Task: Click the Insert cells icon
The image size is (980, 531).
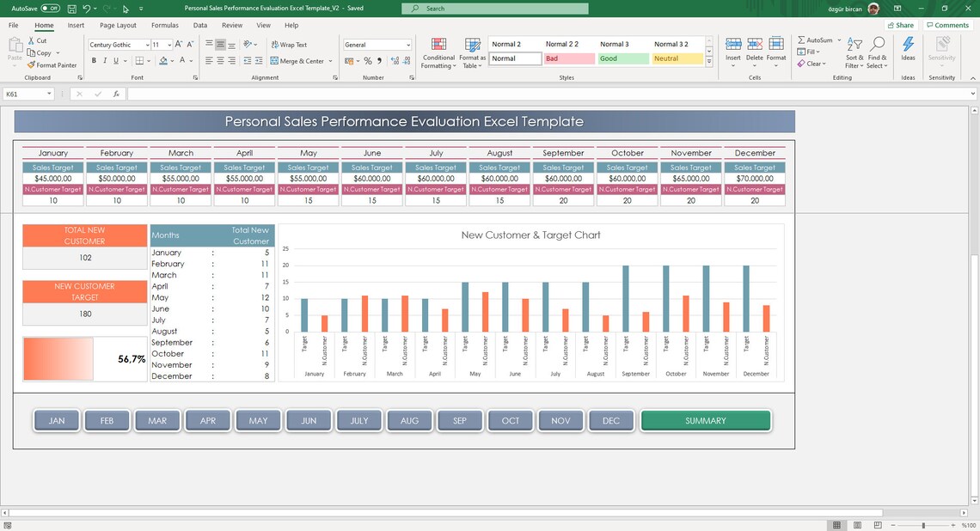Action: (x=733, y=45)
